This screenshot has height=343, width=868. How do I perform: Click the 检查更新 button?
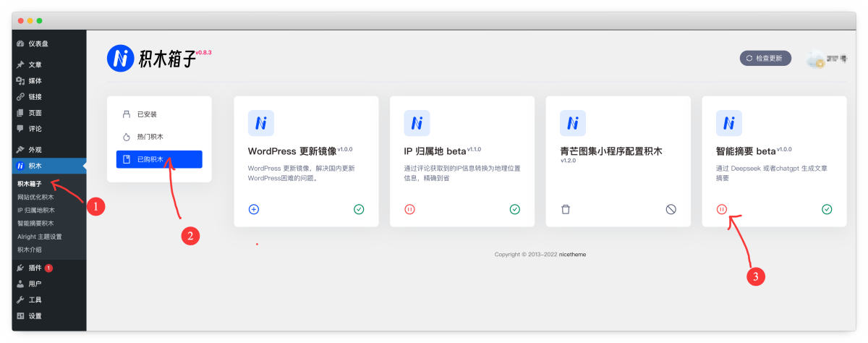click(765, 58)
